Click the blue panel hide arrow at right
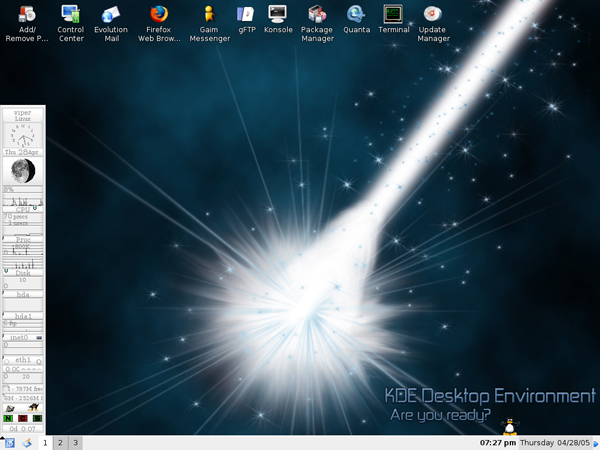This screenshot has height=450, width=600. tap(595, 443)
